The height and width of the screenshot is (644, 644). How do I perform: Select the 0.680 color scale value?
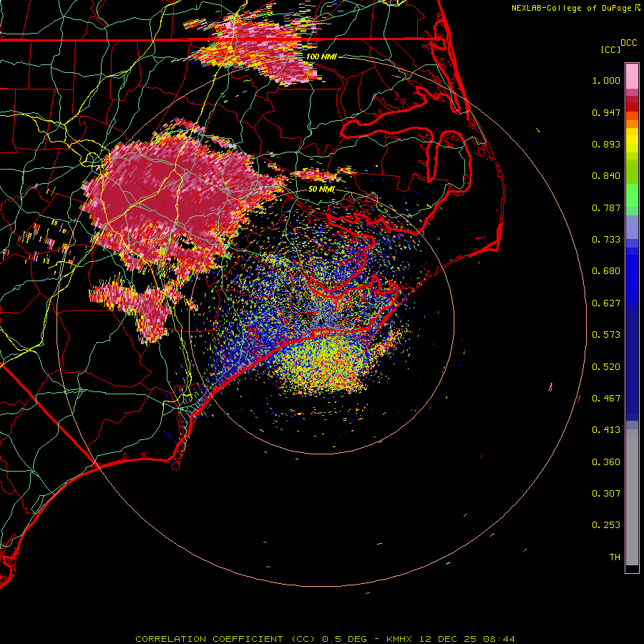coord(606,271)
